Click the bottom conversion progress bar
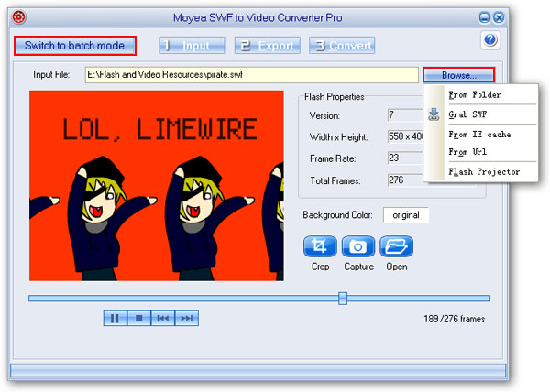This screenshot has width=550, height=392. [258, 371]
